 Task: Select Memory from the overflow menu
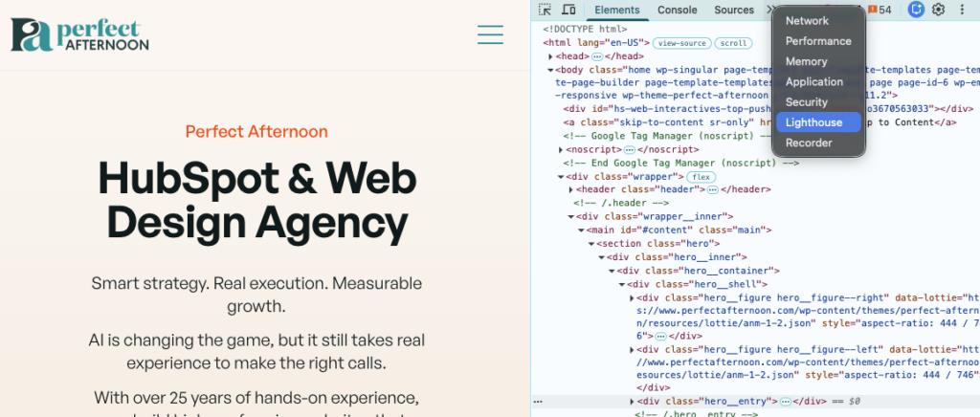tap(819, 61)
